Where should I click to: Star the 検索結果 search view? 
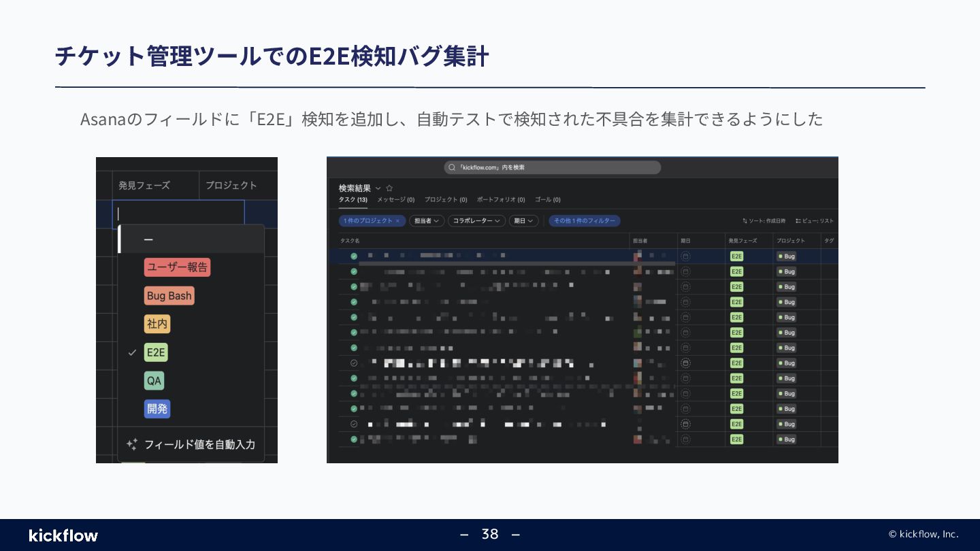[389, 188]
